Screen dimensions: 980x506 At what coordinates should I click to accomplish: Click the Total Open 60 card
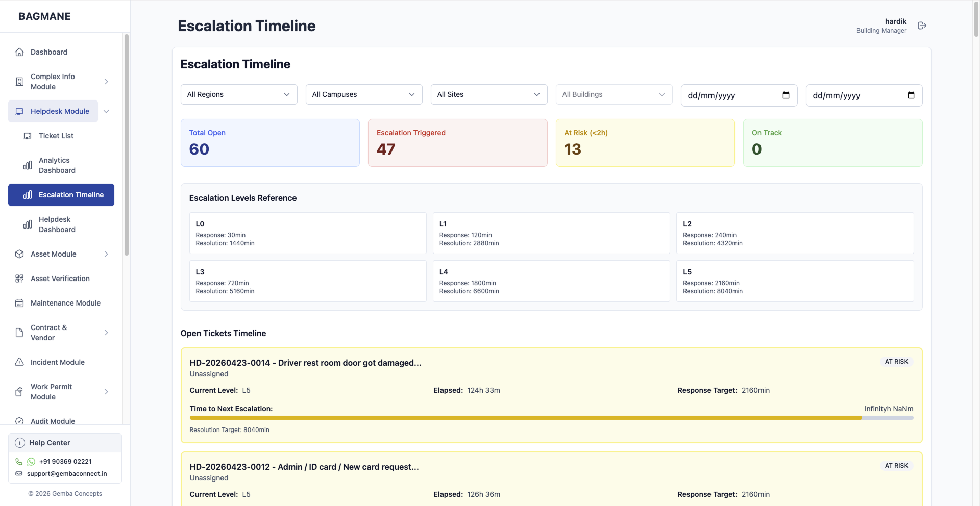click(270, 143)
